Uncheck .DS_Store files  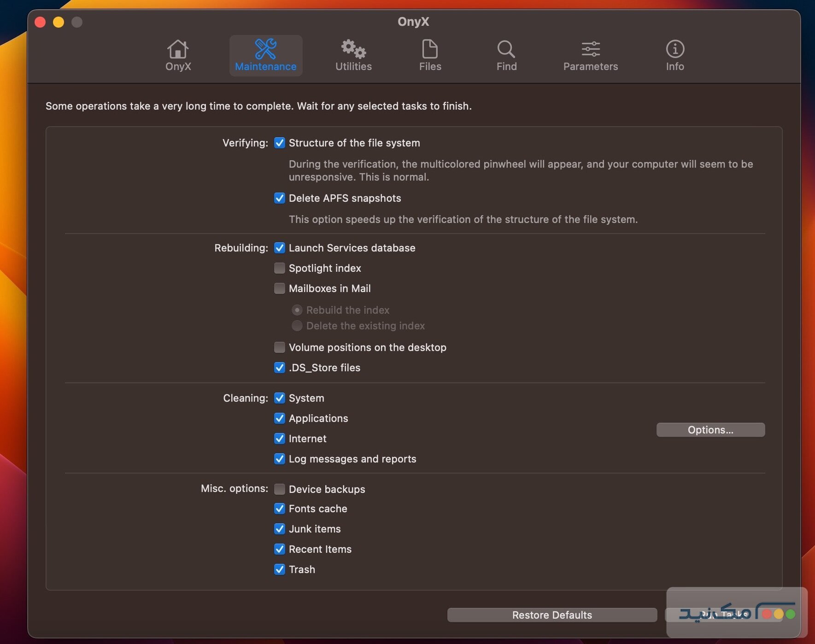(280, 368)
